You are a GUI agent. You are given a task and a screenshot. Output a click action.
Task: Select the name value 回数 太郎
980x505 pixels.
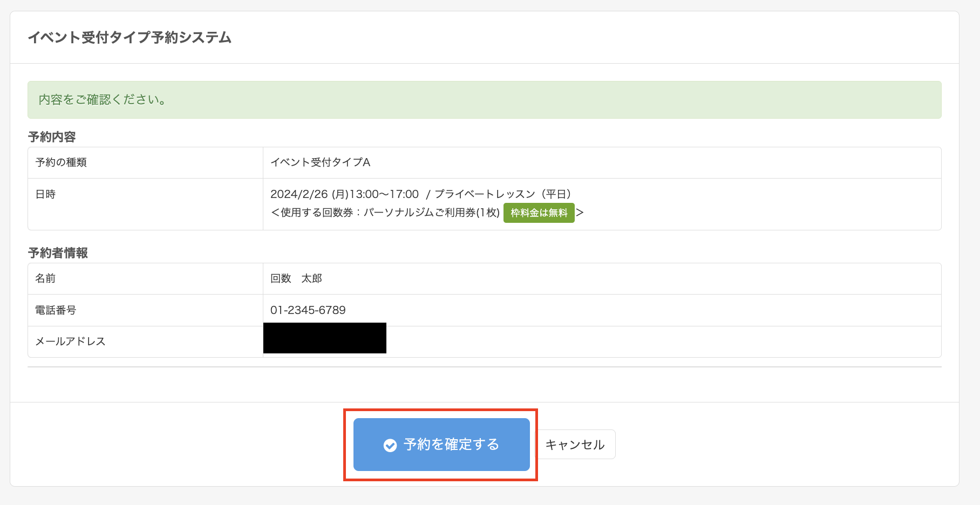tap(296, 278)
